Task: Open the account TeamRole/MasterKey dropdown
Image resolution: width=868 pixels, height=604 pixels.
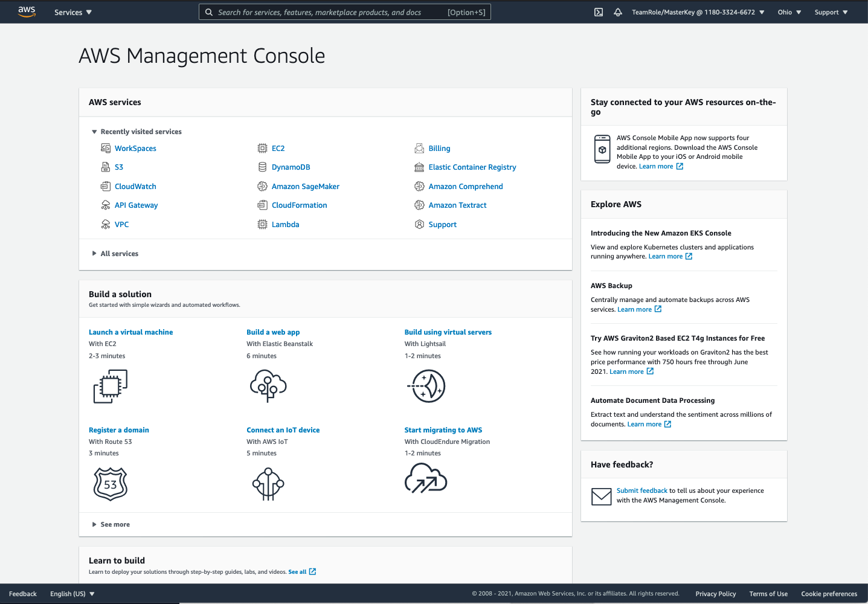Action: [698, 12]
